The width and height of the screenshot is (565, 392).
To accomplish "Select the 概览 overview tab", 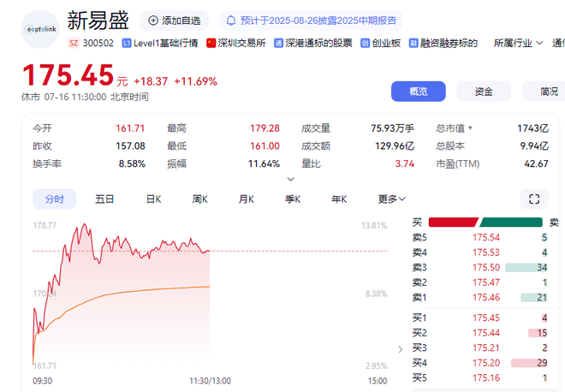I will pyautogui.click(x=419, y=91).
